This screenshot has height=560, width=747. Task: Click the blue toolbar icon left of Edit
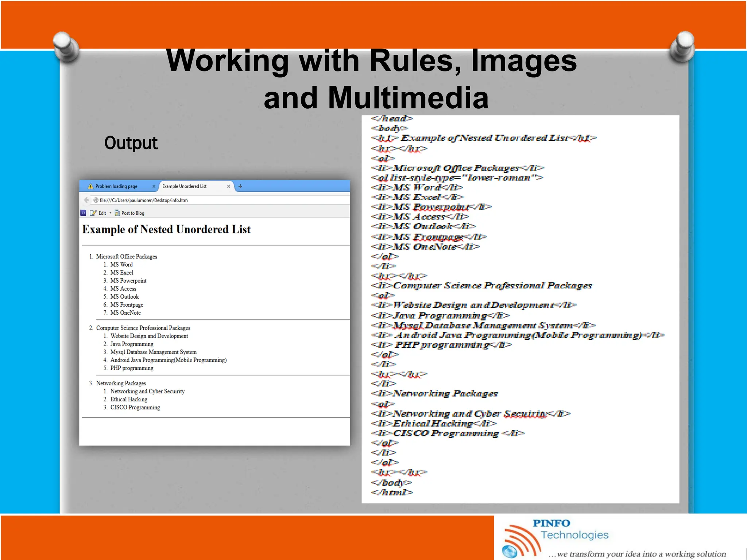click(x=83, y=213)
